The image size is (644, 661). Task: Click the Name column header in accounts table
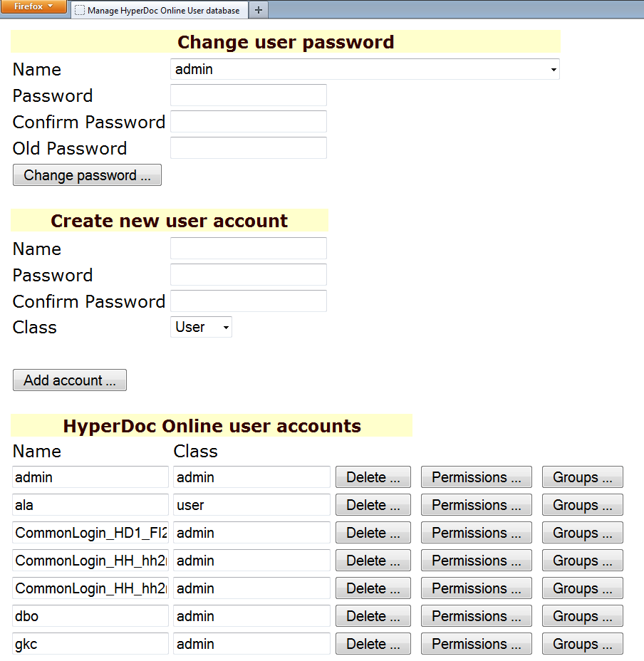[x=37, y=451]
